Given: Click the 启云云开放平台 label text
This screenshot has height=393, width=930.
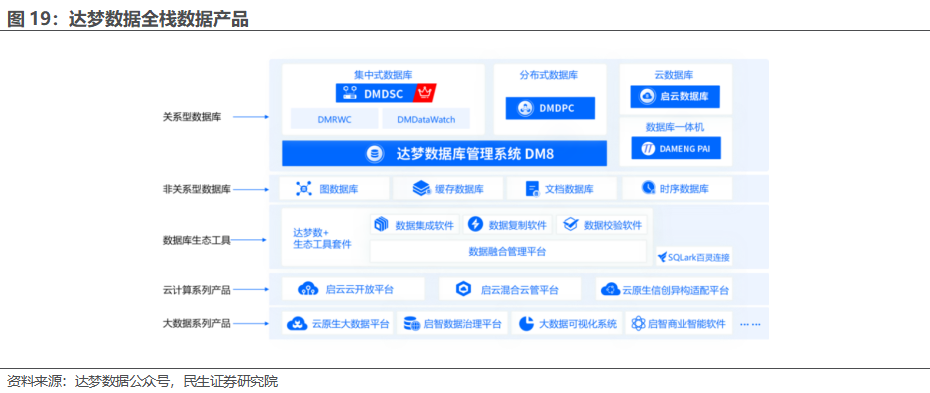Looking at the screenshot, I should tap(359, 290).
